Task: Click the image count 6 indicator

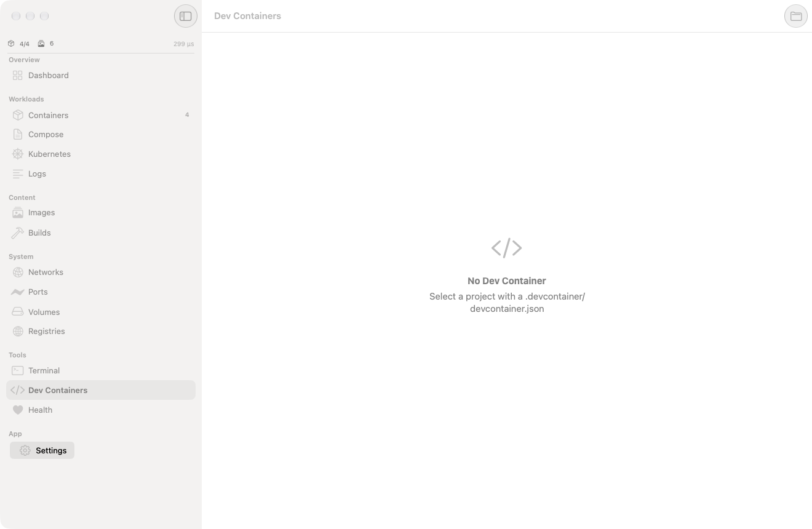Action: (x=46, y=44)
